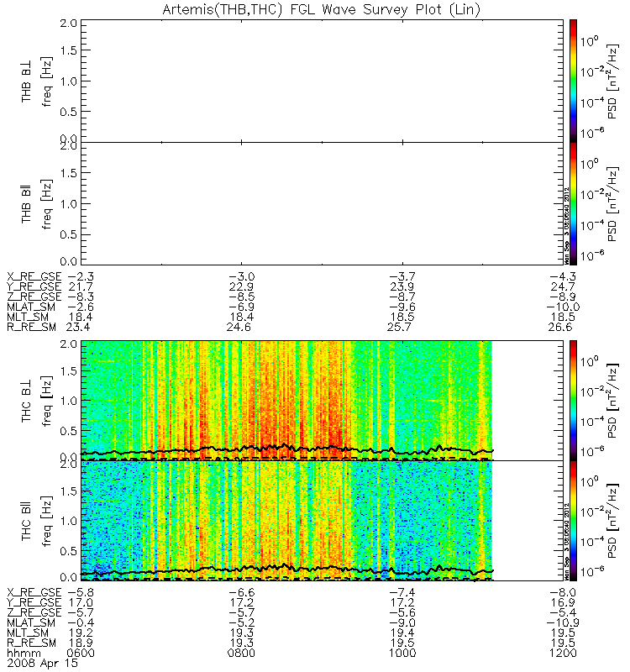Click the R_RE_SM value '23.4'
Viewport: 630px width, 672px height.
[78, 327]
